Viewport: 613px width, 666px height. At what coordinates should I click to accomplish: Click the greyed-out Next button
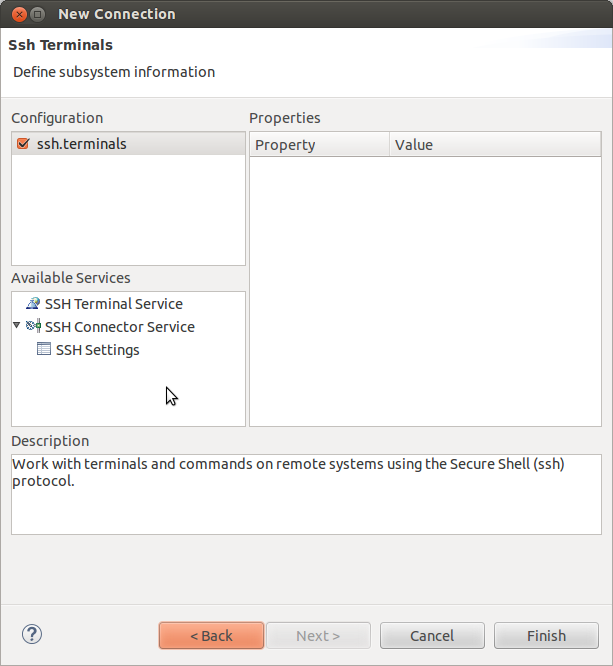318,636
